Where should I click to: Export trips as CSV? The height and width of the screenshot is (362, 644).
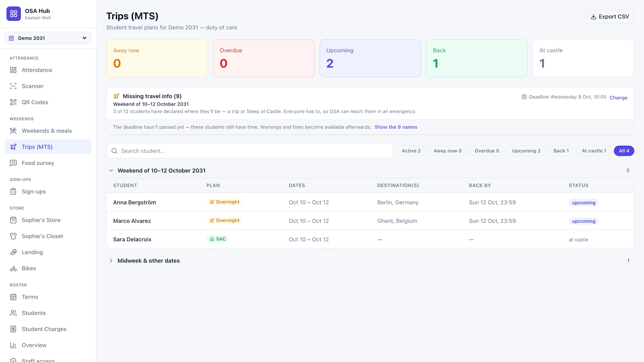coord(610,17)
